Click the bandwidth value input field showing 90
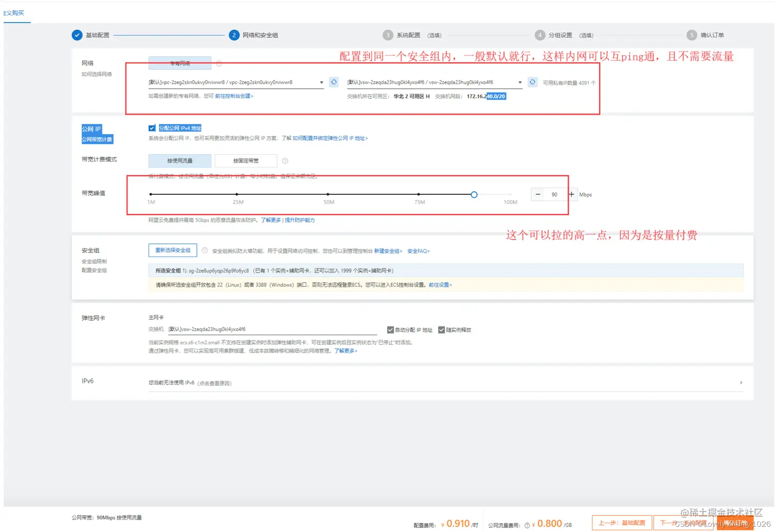Image resolution: width=777 pixels, height=532 pixels. pos(554,194)
